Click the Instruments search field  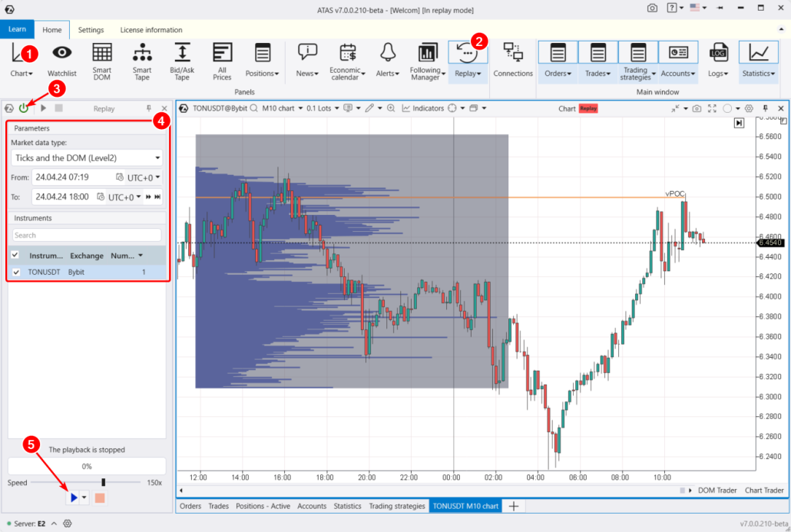pyautogui.click(x=86, y=235)
